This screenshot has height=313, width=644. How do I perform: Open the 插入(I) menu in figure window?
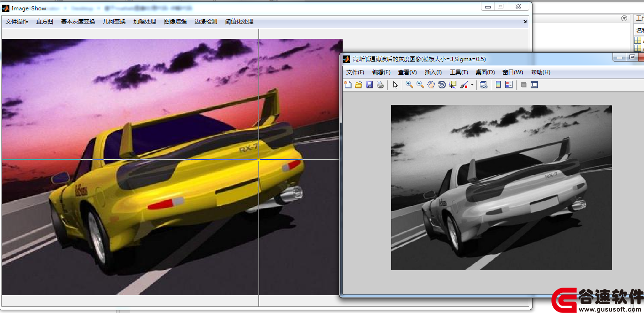(433, 72)
